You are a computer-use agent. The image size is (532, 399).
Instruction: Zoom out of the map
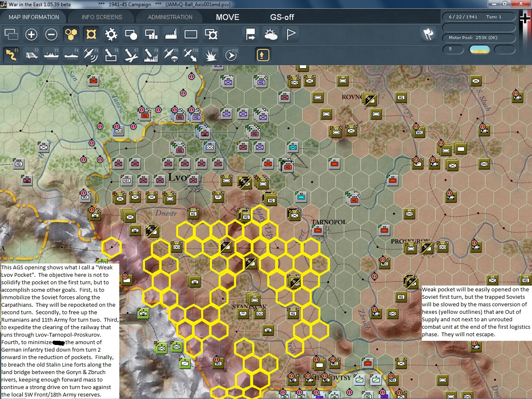coord(51,34)
